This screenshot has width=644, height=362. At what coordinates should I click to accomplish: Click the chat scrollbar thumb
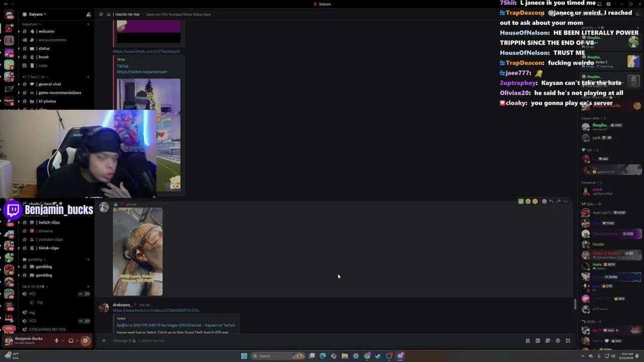tap(575, 304)
